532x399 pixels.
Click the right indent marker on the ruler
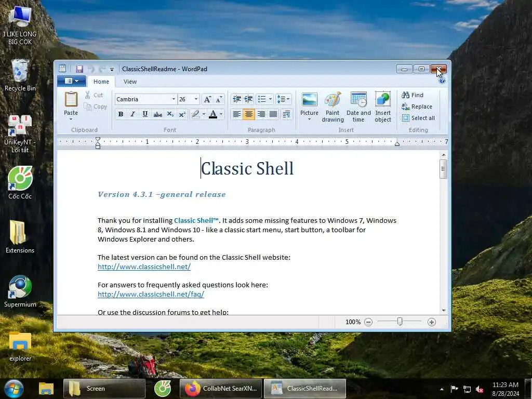397,144
